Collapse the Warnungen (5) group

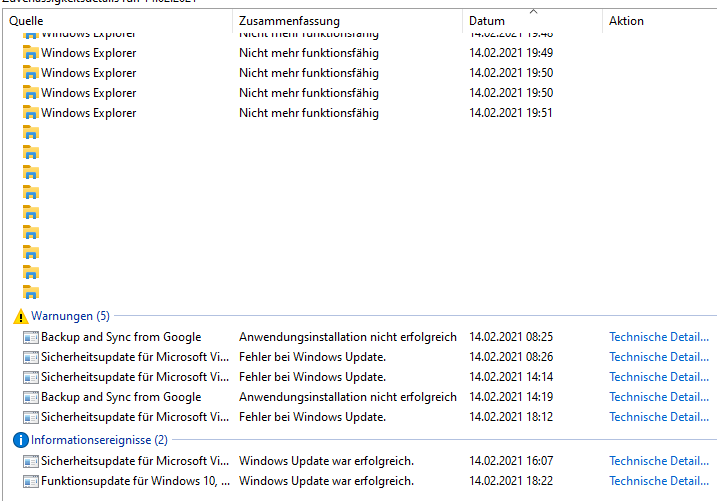point(70,316)
